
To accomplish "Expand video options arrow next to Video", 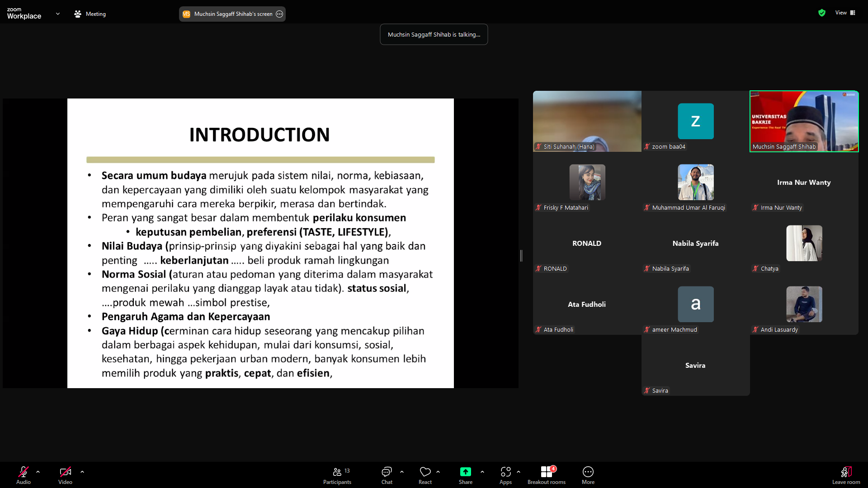I will coord(82,472).
